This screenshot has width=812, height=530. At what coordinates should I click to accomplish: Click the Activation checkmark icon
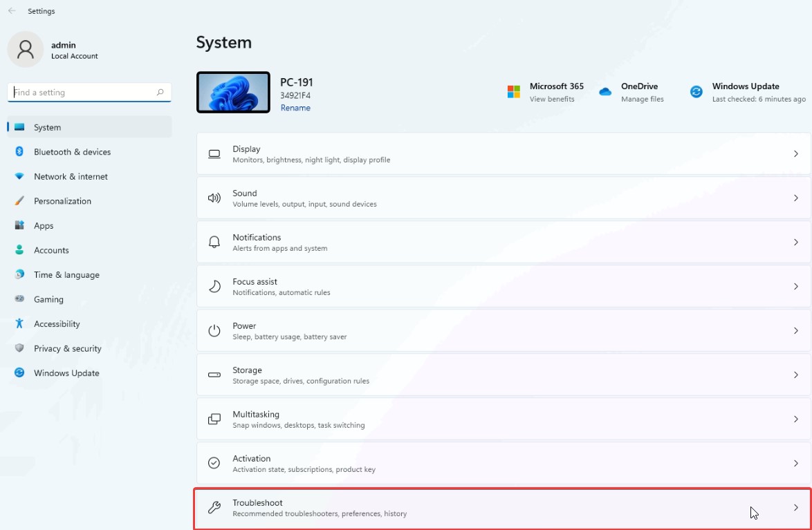(214, 462)
